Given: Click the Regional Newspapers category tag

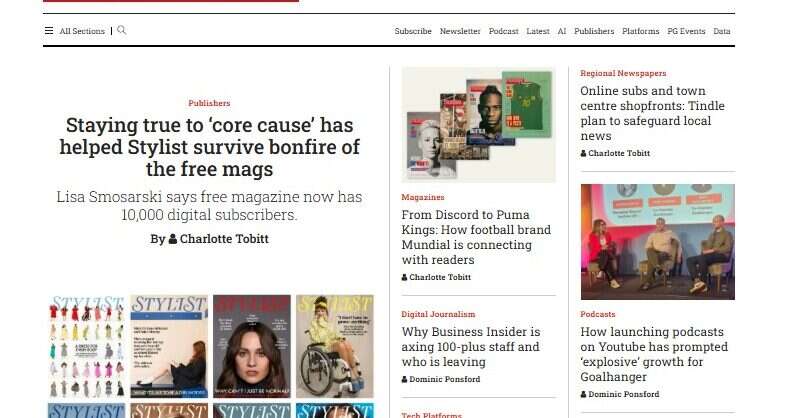Looking at the screenshot, I should pyautogui.click(x=623, y=73).
